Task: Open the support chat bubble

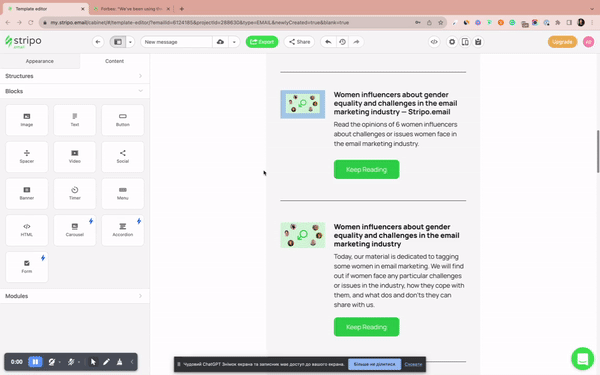Action: 582,359
